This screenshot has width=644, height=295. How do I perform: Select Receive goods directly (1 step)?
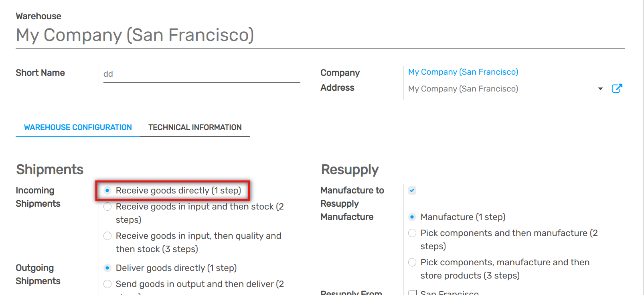click(107, 190)
